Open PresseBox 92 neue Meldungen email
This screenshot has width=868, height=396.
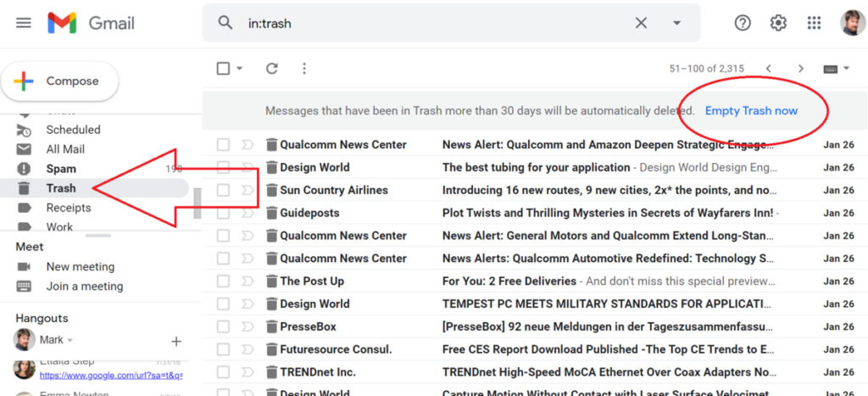(x=606, y=326)
